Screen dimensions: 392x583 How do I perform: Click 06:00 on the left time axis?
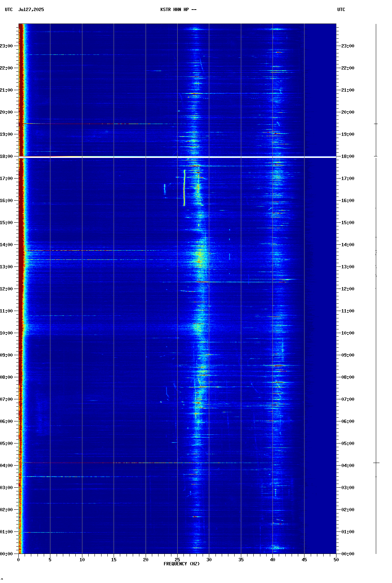tap(6, 421)
